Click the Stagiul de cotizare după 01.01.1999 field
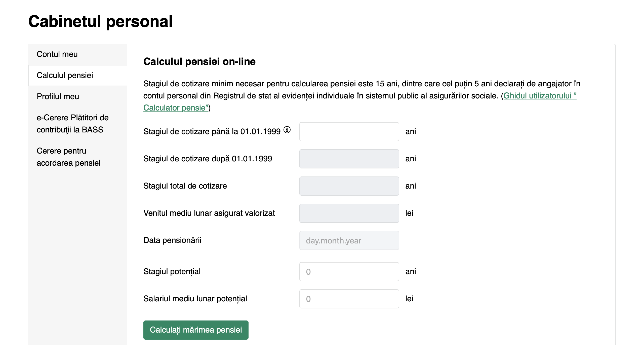The width and height of the screenshot is (644, 358). tap(349, 159)
